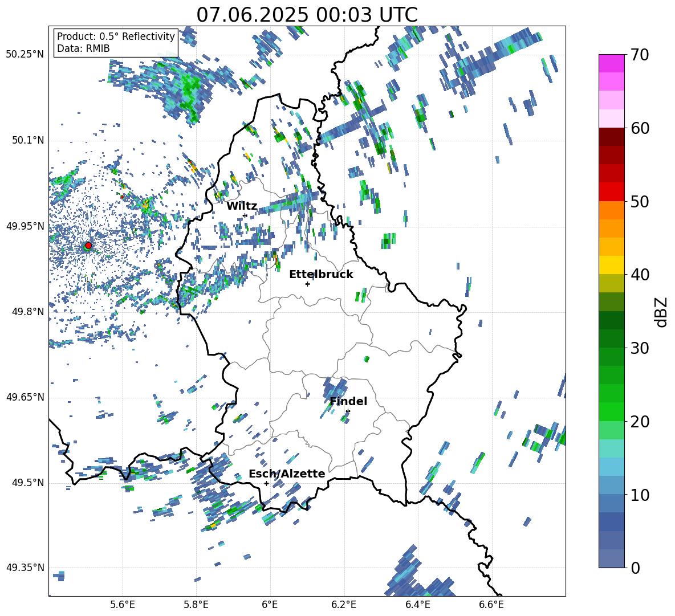Click the 6.6°E longitude label

pos(491,605)
